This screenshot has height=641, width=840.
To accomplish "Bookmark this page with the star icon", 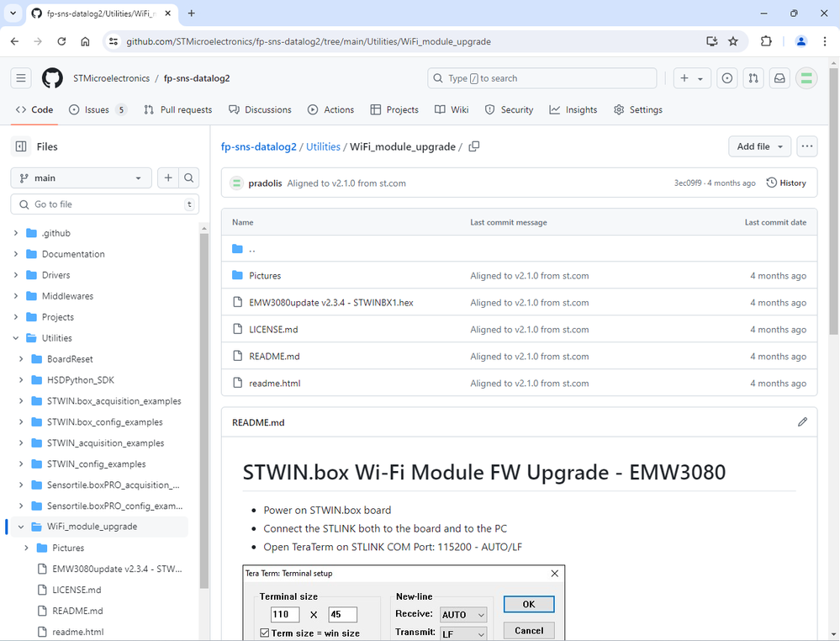I will [x=733, y=41].
